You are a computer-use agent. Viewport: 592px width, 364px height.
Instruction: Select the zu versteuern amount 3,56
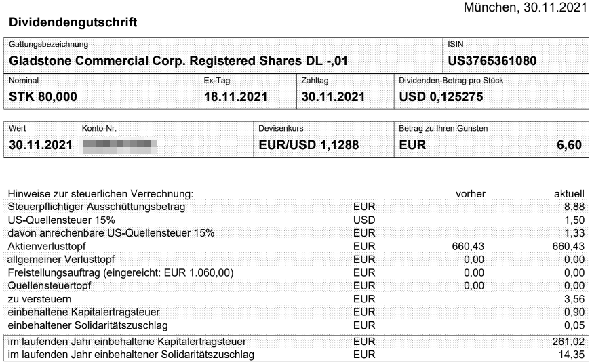click(574, 299)
